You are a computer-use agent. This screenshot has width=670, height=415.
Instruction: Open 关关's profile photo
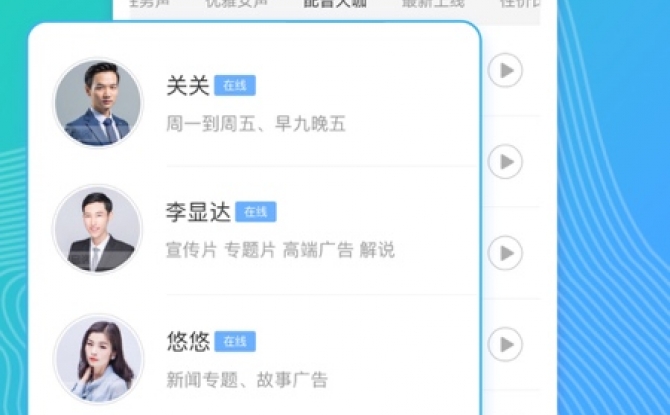98,103
